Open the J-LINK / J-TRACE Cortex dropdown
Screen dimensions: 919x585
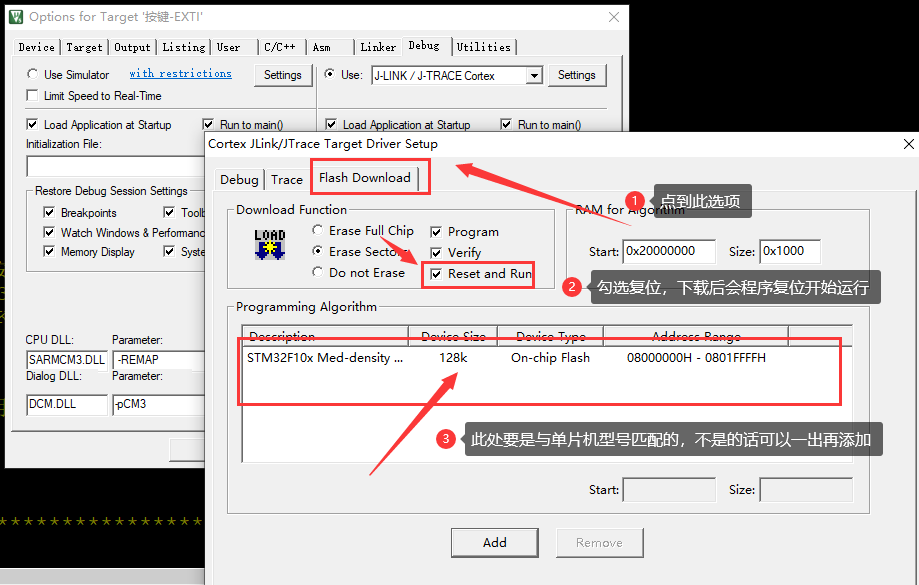(534, 74)
